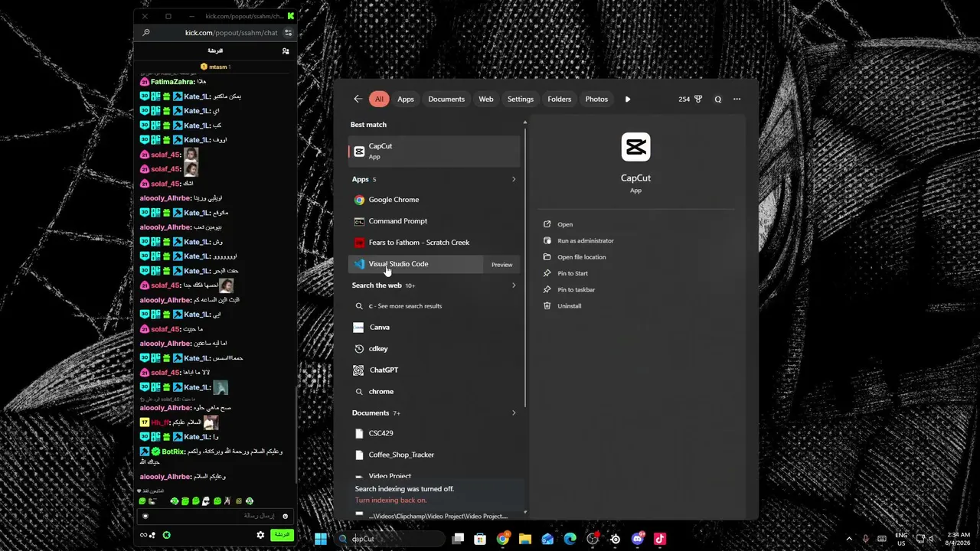Open the Canva web suggestion
This screenshot has width=980, height=551.
click(x=434, y=327)
